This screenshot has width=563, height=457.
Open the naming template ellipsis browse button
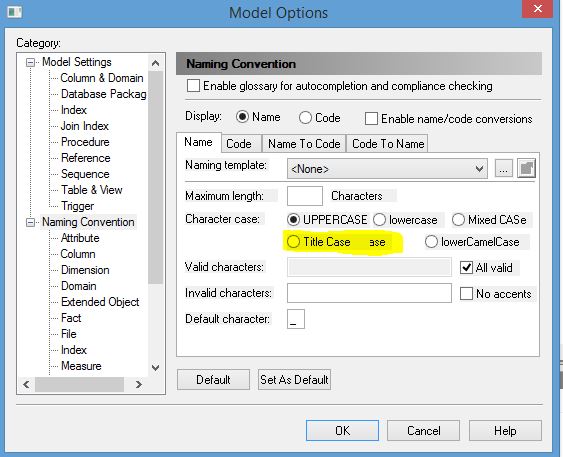[x=503, y=168]
